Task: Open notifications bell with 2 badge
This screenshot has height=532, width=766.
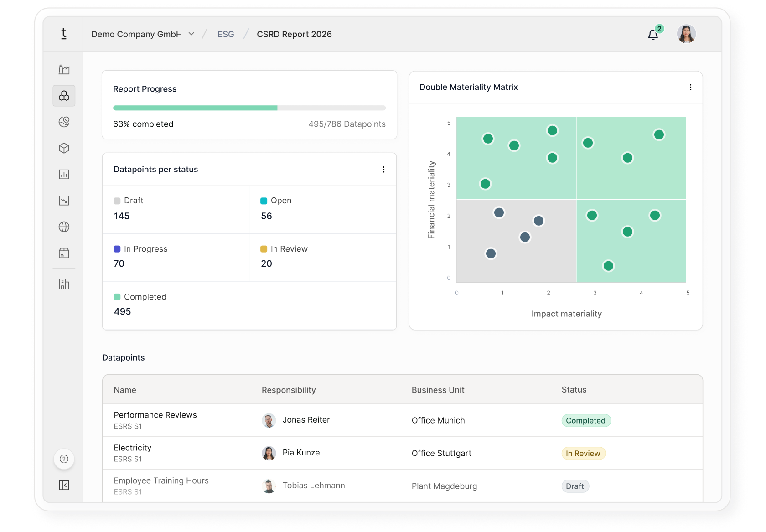Action: pos(655,34)
